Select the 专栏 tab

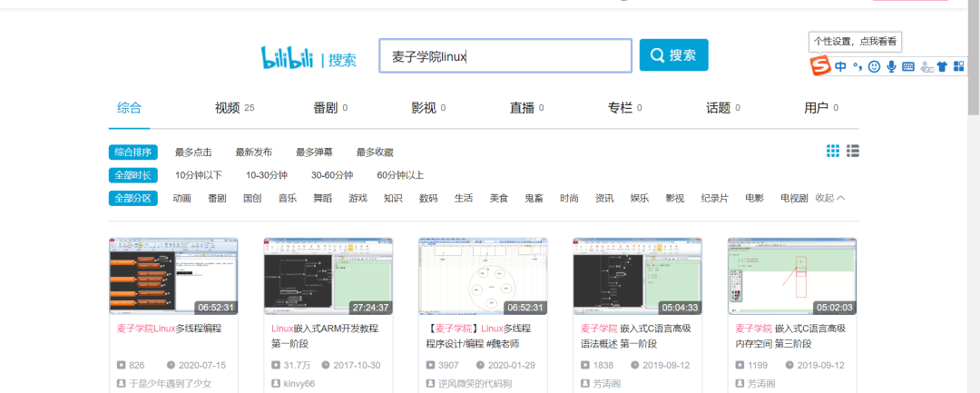624,108
